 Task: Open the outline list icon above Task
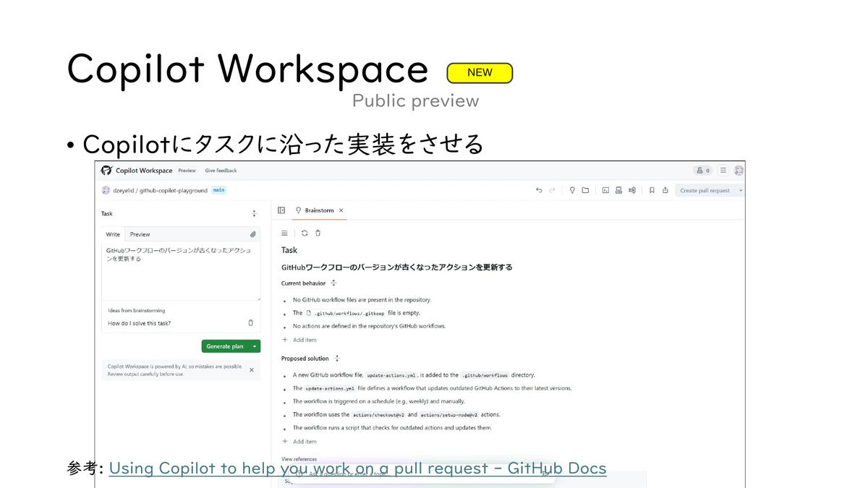point(284,233)
